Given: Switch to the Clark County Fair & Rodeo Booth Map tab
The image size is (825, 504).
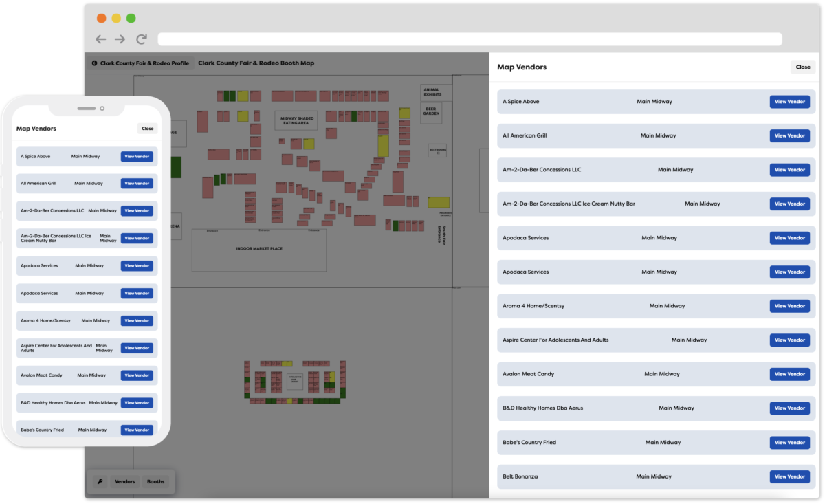Looking at the screenshot, I should [x=255, y=63].
